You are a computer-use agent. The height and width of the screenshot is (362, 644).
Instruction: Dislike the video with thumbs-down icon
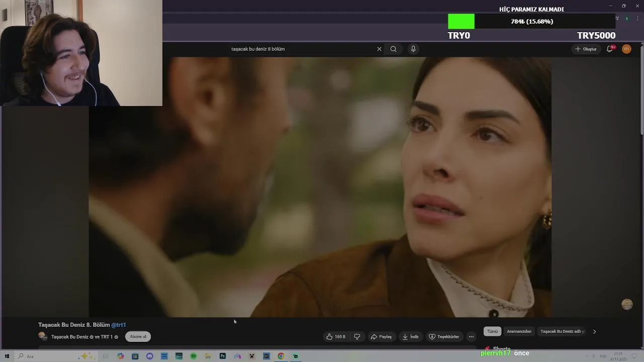[357, 336]
